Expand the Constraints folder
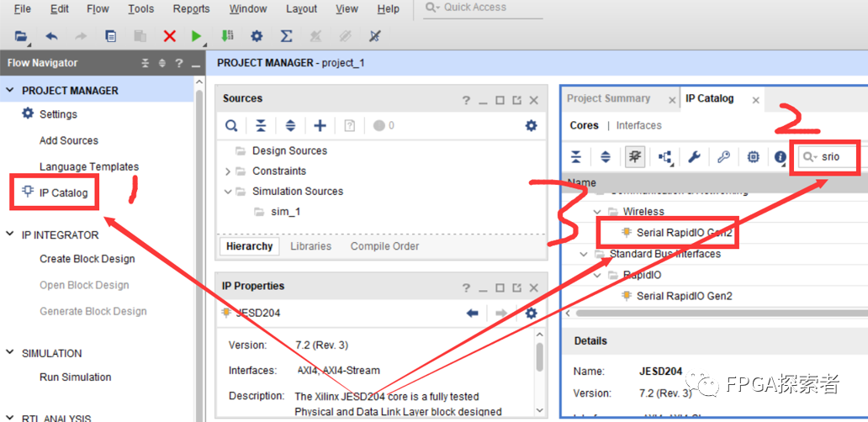 pyautogui.click(x=228, y=171)
